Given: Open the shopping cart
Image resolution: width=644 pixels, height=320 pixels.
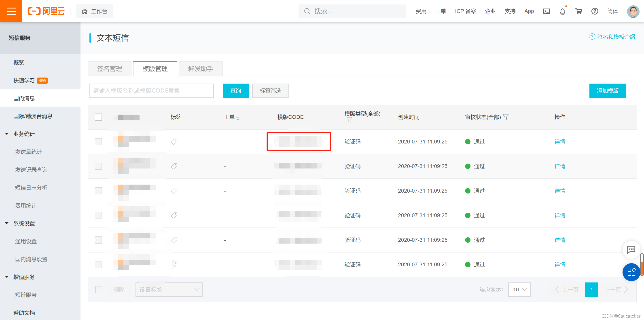Looking at the screenshot, I should (x=578, y=11).
